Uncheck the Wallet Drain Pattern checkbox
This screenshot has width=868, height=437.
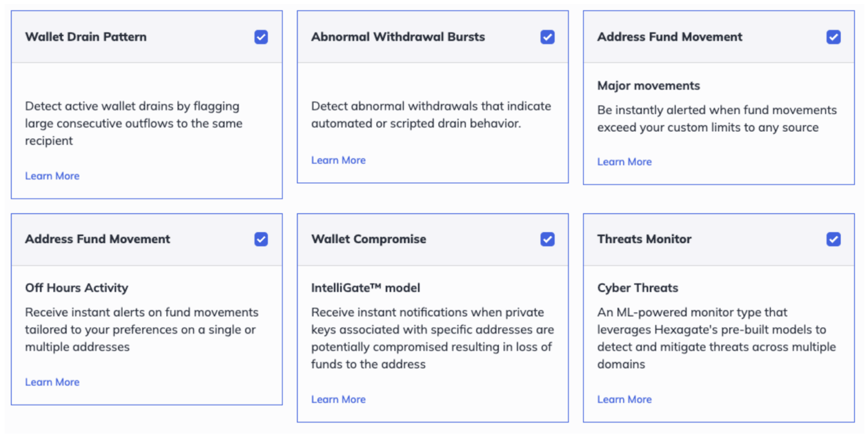tap(261, 37)
